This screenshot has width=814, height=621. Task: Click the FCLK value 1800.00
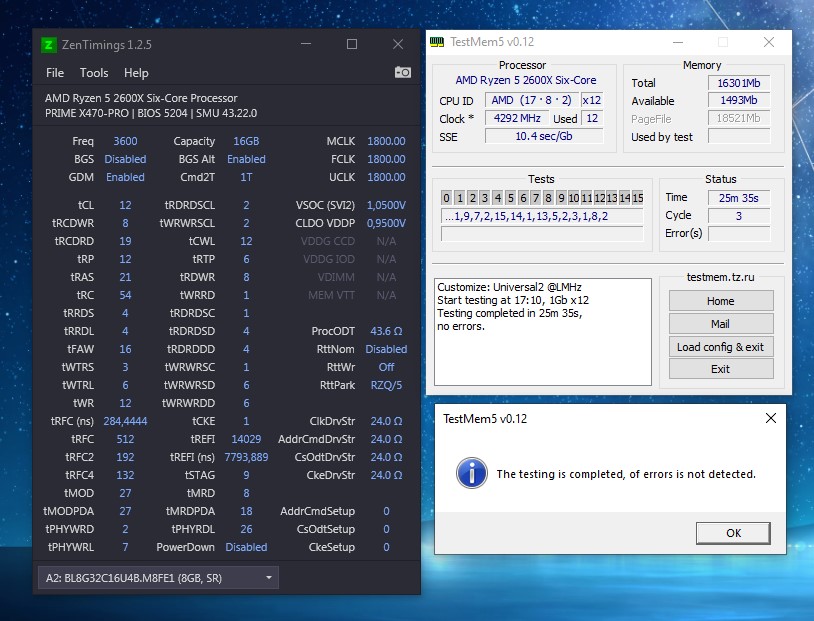click(x=386, y=159)
